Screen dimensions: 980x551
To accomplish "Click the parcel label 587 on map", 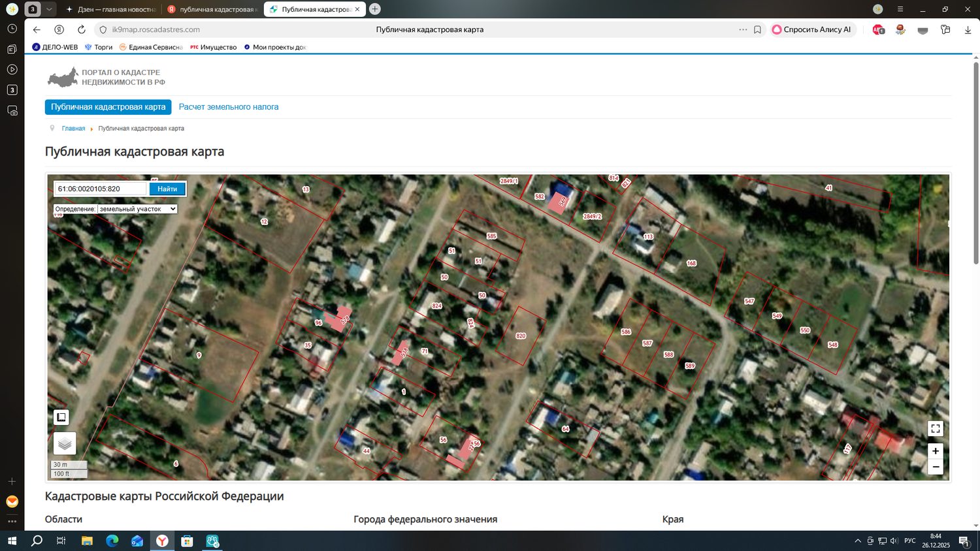I will pos(647,343).
